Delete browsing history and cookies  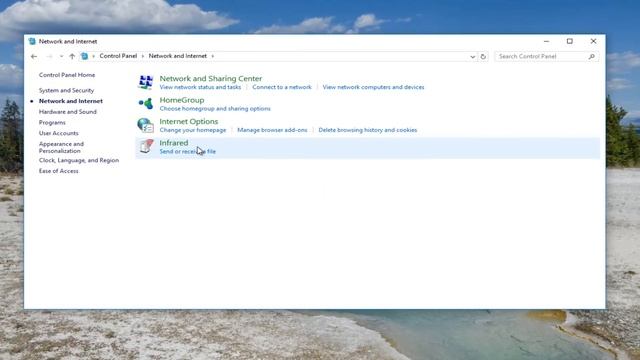click(x=368, y=130)
